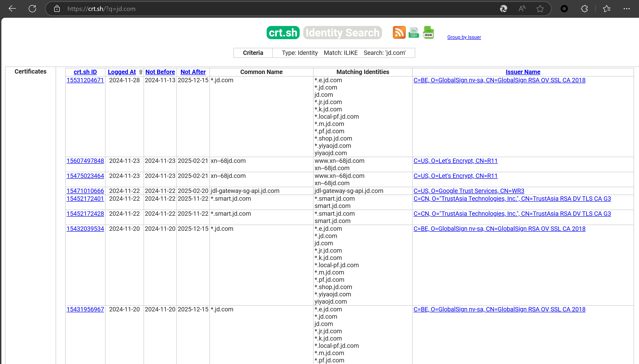The width and height of the screenshot is (639, 364).
Task: Sort by Issuer Name column
Action: 523,72
